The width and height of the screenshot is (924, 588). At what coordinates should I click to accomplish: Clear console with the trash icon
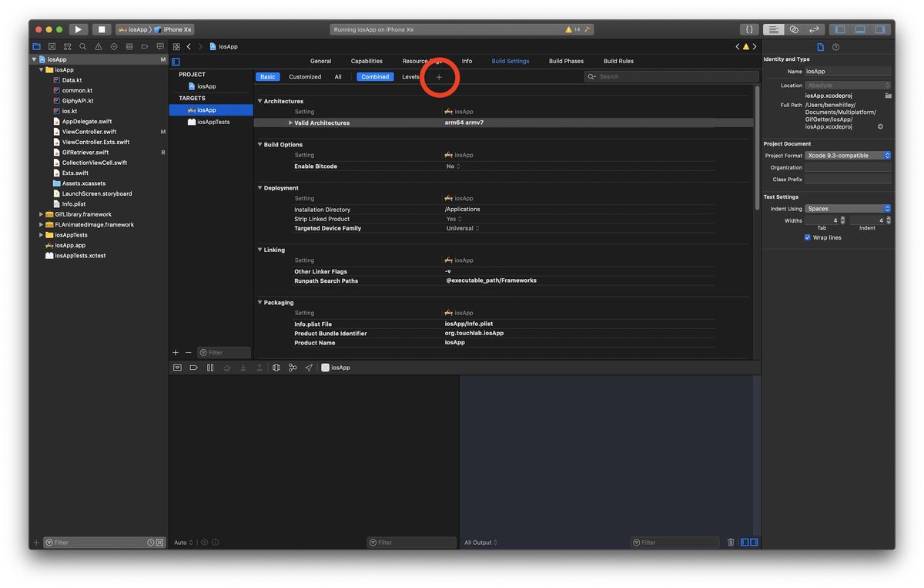tap(731, 543)
